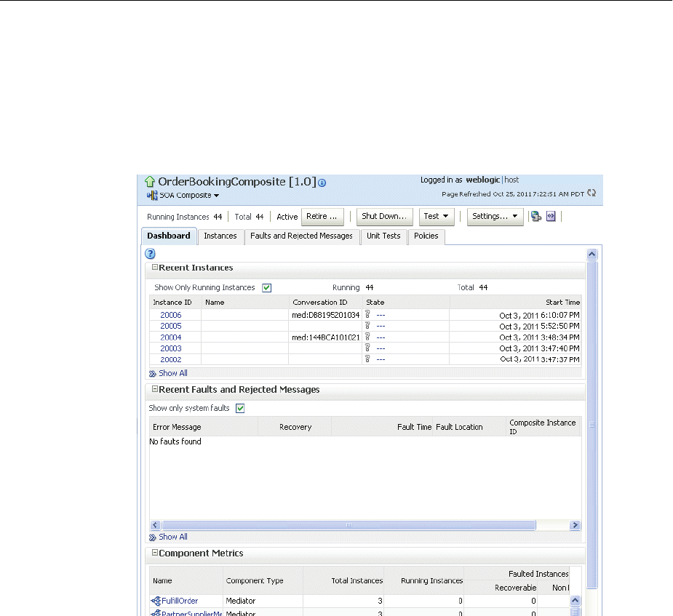The height and width of the screenshot is (616, 673).
Task: Open the Test dropdown button
Action: tap(437, 216)
